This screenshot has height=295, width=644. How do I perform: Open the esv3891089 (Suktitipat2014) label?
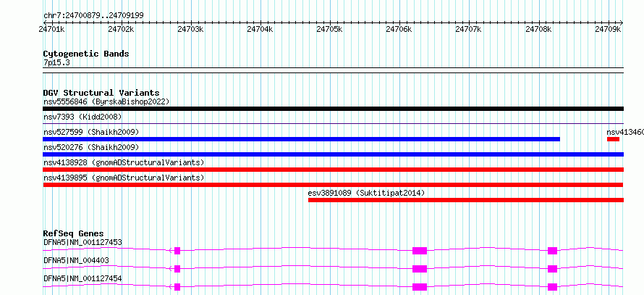tap(366, 193)
